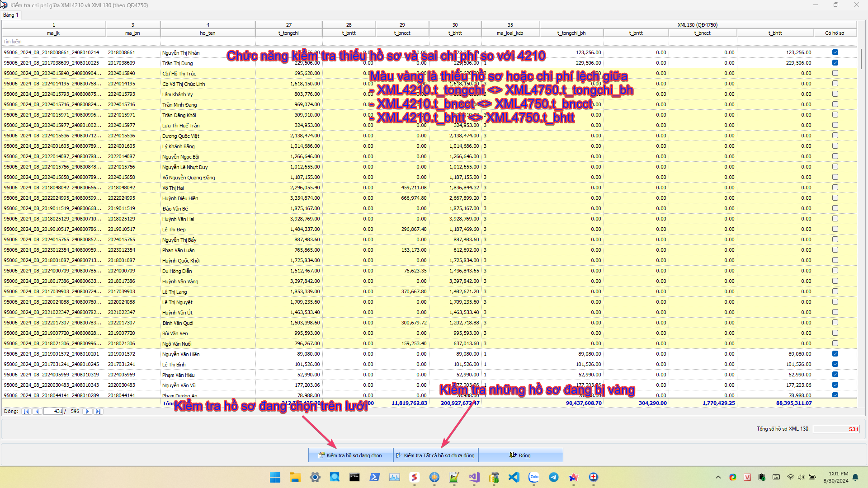Jump to last record navigation arrow
The height and width of the screenshot is (488, 868).
[98, 412]
